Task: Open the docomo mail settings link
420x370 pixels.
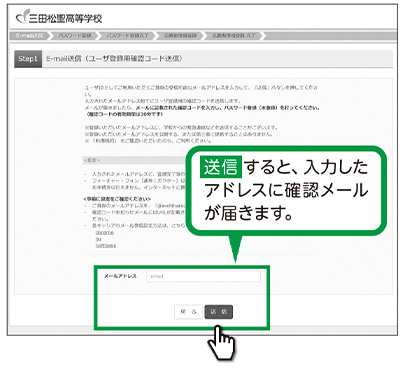Action: coord(104,233)
